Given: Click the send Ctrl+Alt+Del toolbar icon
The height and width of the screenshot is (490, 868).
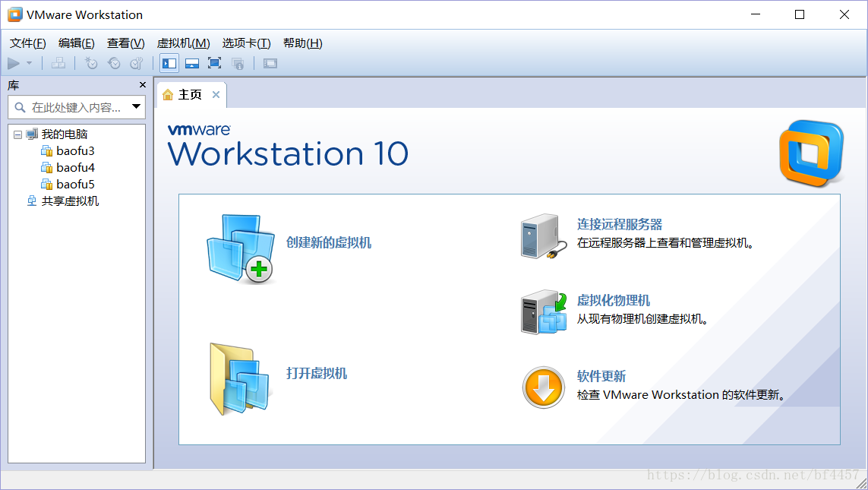Looking at the screenshot, I should point(58,64).
